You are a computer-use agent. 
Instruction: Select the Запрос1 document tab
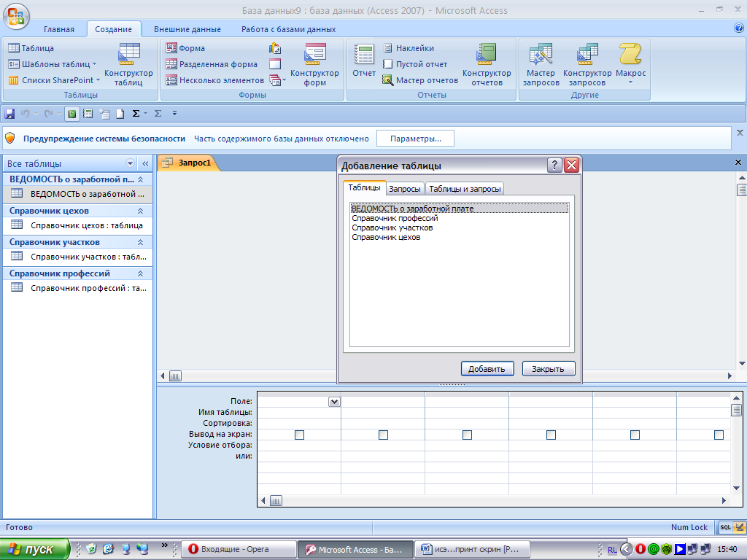[x=188, y=163]
